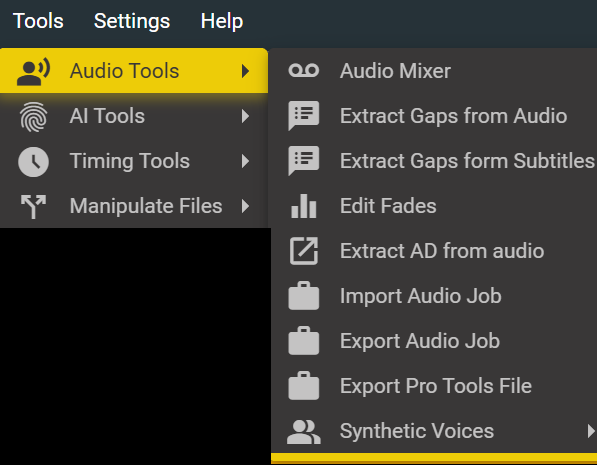Image resolution: width=597 pixels, height=465 pixels.
Task: Click the Edit Fades bar-chart icon
Action: pyautogui.click(x=303, y=206)
